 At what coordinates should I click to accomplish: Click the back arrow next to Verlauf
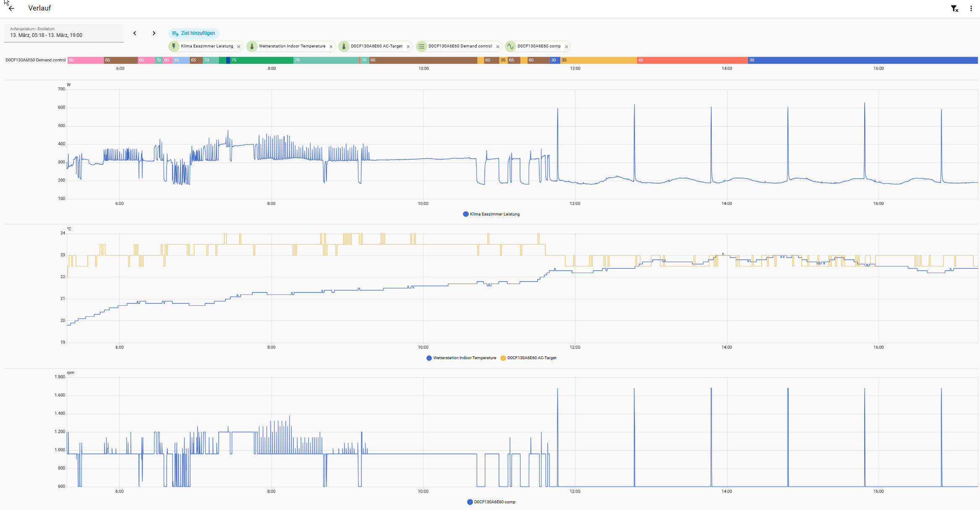click(11, 8)
